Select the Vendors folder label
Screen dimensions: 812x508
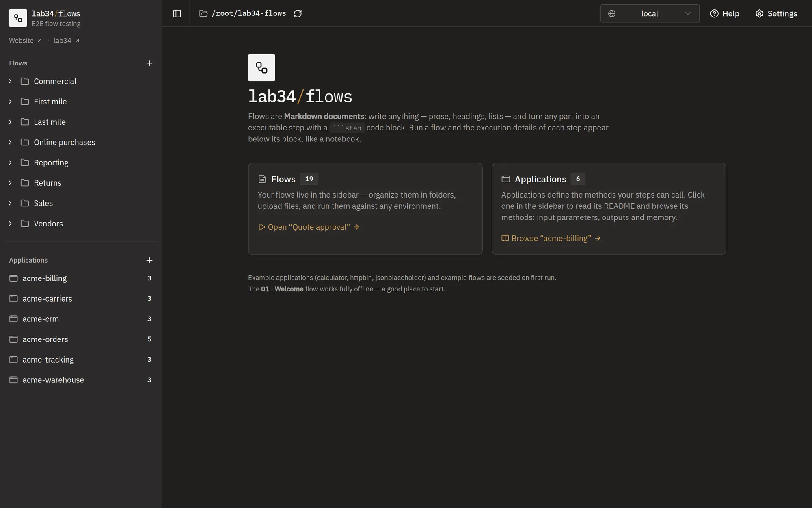(x=48, y=224)
